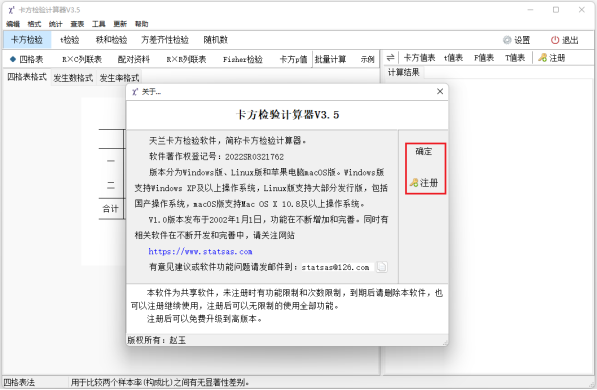
Task: Click the email address statsas@126.com
Action: (x=335, y=267)
